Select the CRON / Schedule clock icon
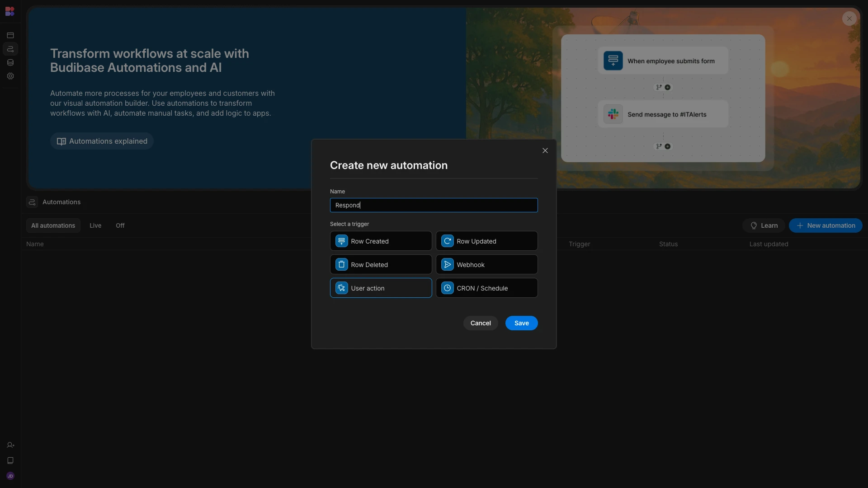The height and width of the screenshot is (488, 868). [x=447, y=288]
